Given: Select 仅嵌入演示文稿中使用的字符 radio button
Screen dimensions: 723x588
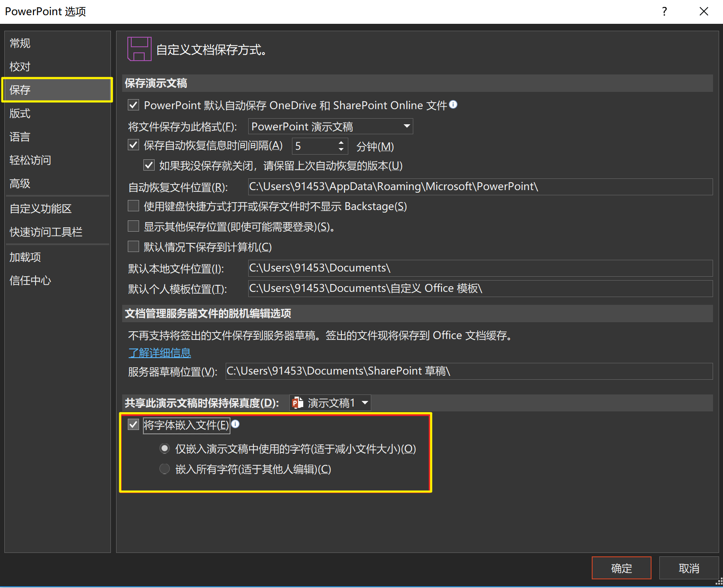Looking at the screenshot, I should [x=165, y=449].
